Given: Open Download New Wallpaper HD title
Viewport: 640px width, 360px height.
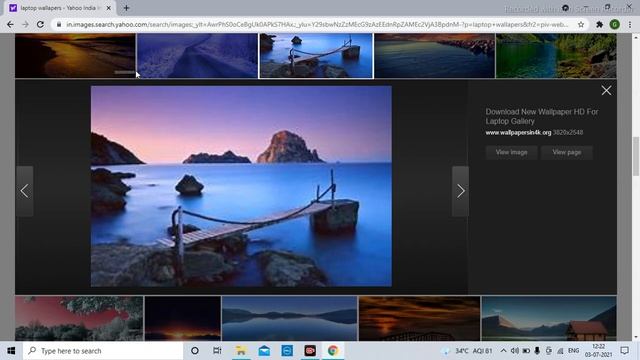Looking at the screenshot, I should point(542,116).
